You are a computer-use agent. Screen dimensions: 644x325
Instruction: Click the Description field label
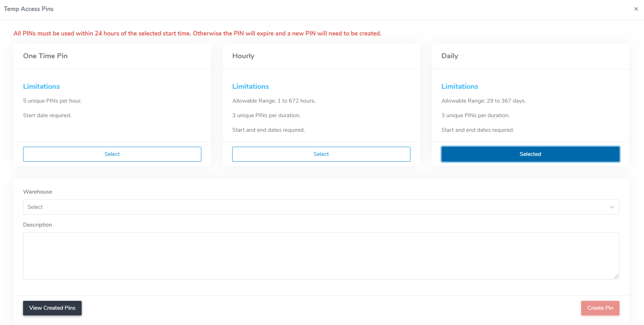[38, 225]
